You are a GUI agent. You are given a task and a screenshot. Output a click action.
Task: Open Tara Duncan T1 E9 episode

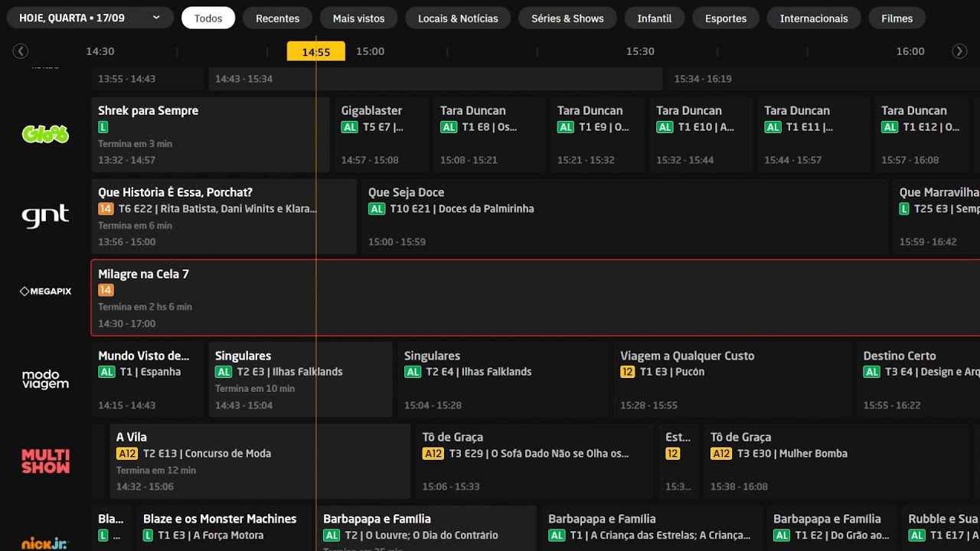click(x=598, y=135)
